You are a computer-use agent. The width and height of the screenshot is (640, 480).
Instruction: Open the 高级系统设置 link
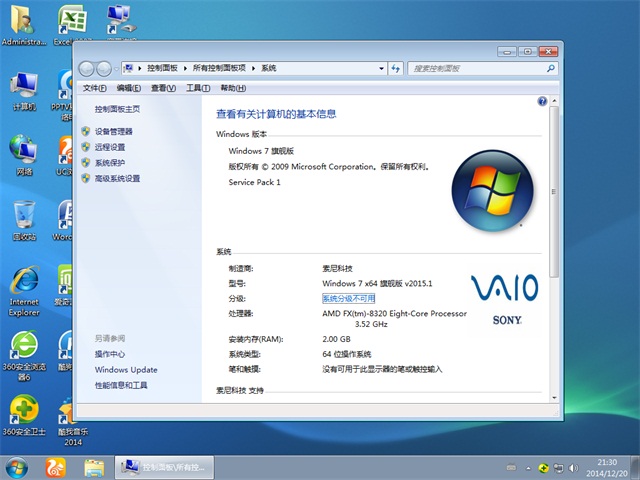[117, 178]
